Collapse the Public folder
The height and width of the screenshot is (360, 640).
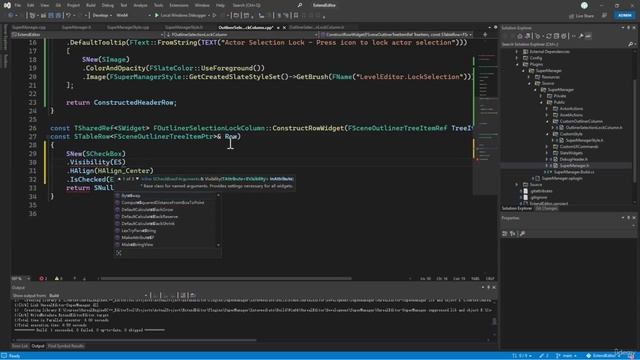pos(542,102)
